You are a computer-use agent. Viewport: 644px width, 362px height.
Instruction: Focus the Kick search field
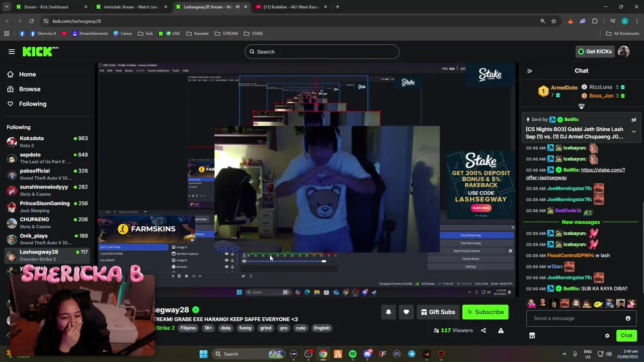pyautogui.click(x=322, y=51)
